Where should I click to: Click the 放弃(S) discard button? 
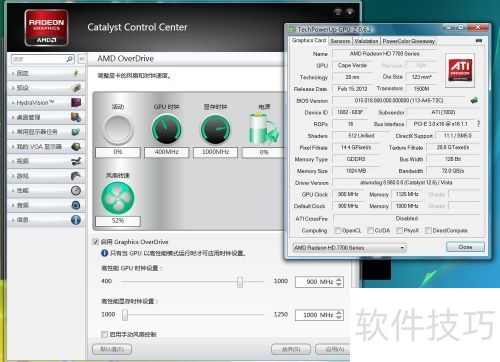291,349
